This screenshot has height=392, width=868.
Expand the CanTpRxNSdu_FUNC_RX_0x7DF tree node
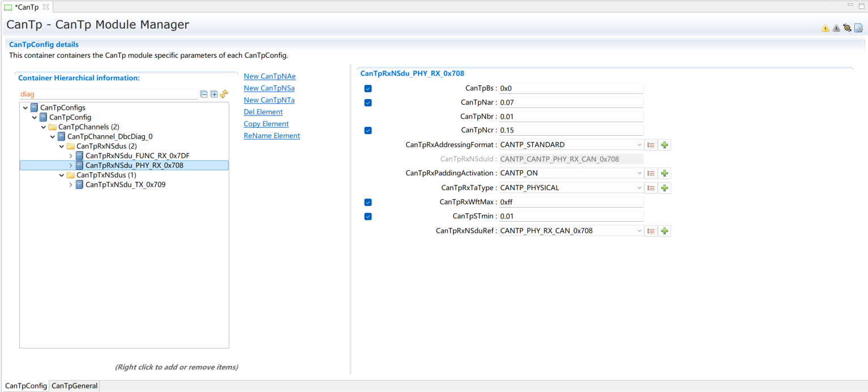[x=71, y=156]
